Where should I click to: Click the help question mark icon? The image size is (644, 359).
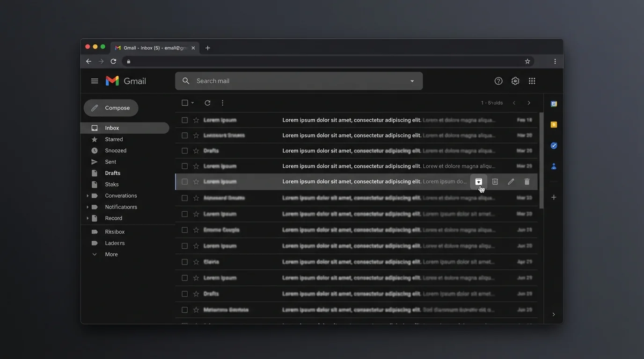[498, 81]
